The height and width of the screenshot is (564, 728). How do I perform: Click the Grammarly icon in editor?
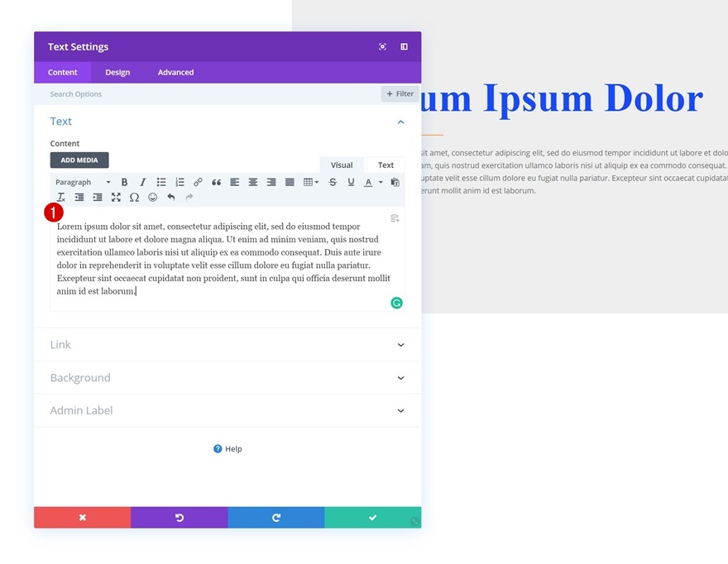tap(396, 304)
